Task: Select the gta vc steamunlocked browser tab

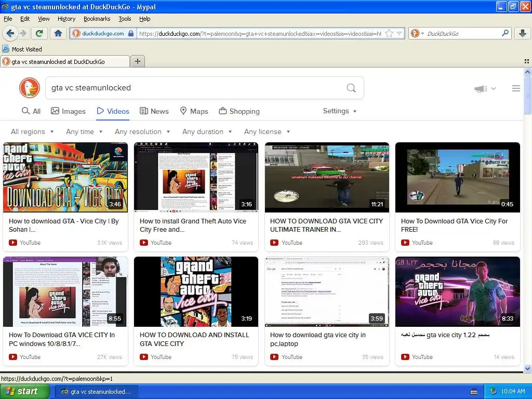Action: tap(65, 61)
